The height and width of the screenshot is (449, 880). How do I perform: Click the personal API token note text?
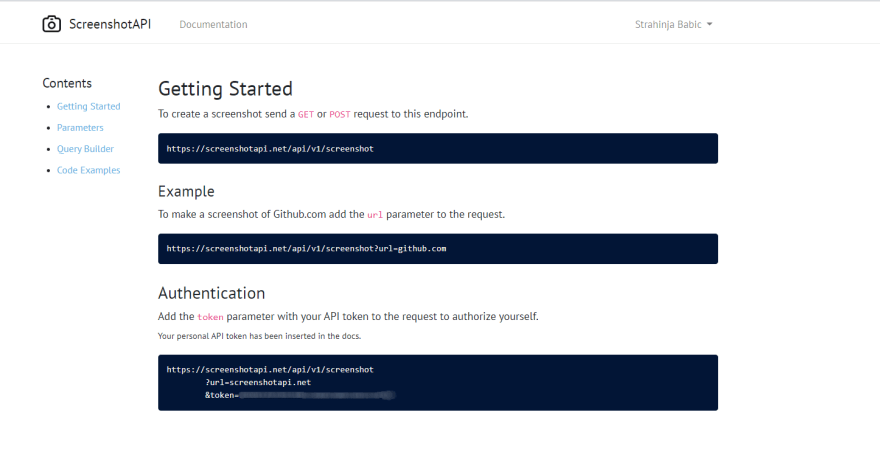click(259, 336)
